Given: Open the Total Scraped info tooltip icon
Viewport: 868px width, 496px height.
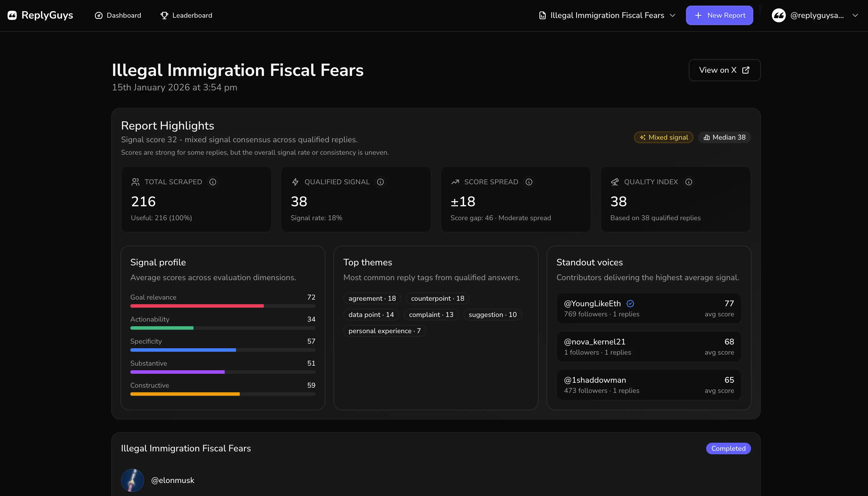Looking at the screenshot, I should 213,182.
